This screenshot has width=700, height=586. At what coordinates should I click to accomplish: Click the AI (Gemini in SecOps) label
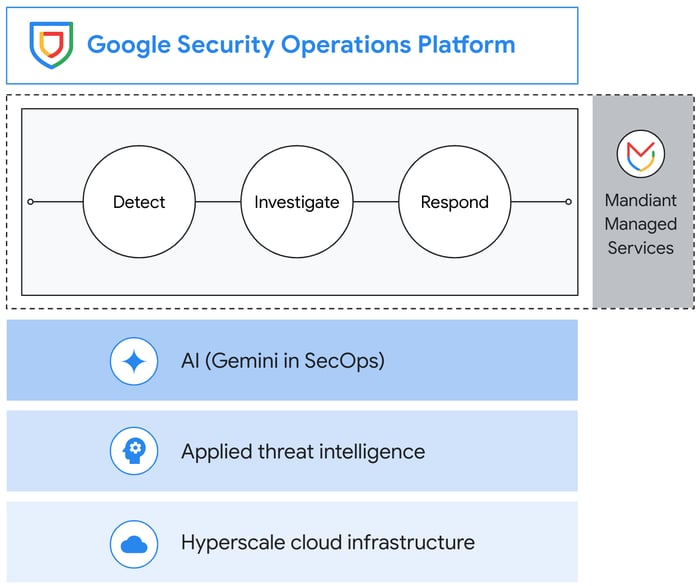pos(282,361)
